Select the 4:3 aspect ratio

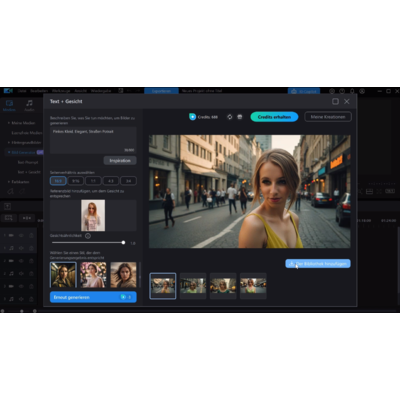(111, 181)
